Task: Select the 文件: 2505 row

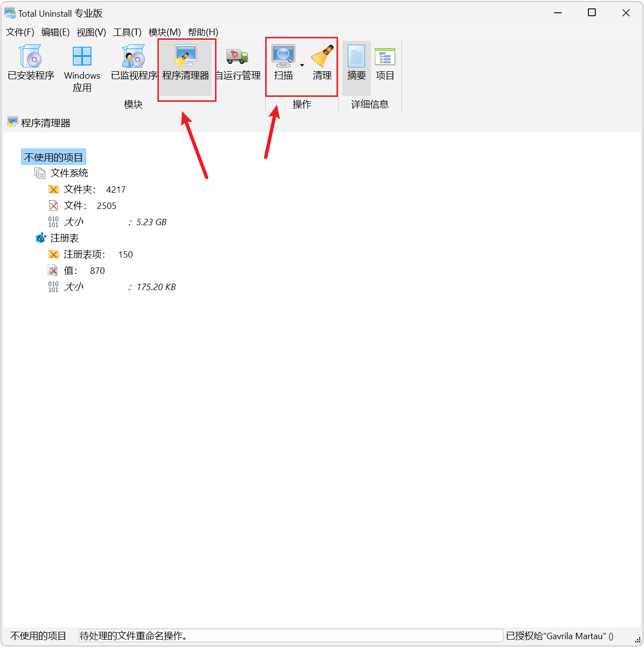Action: point(90,206)
